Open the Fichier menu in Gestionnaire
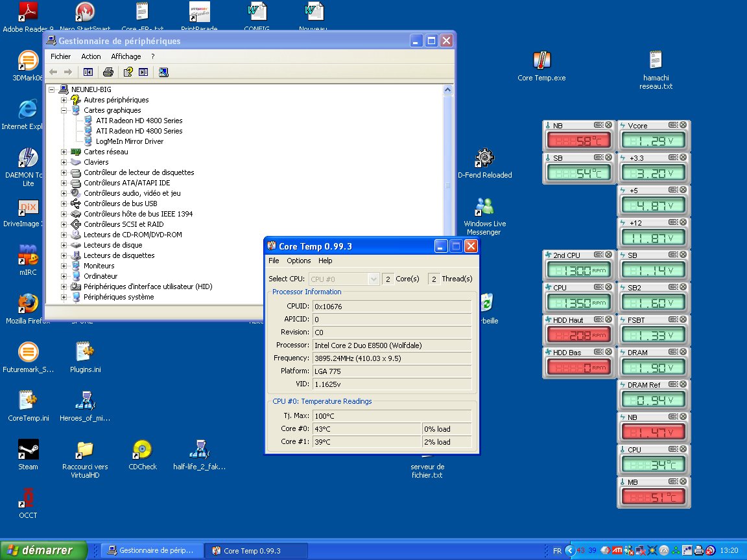Screen dimensions: 747x560 pyautogui.click(x=60, y=56)
